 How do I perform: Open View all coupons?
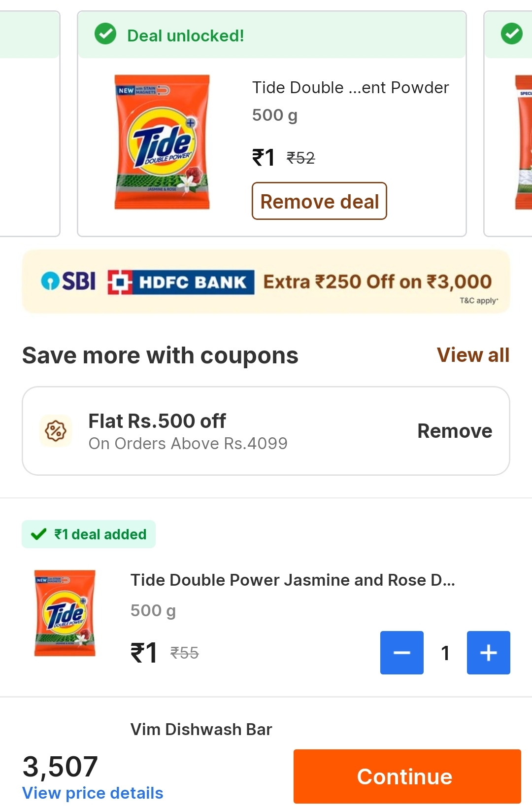pos(472,354)
